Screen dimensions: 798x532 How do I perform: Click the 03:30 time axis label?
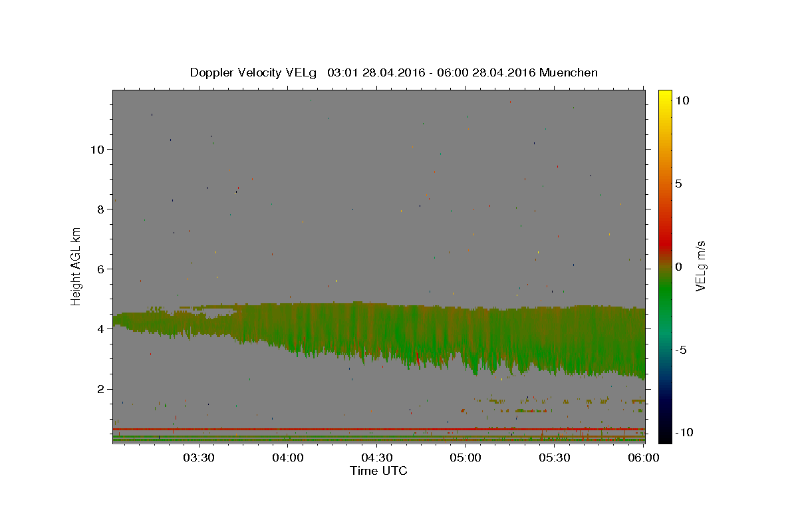pyautogui.click(x=199, y=458)
